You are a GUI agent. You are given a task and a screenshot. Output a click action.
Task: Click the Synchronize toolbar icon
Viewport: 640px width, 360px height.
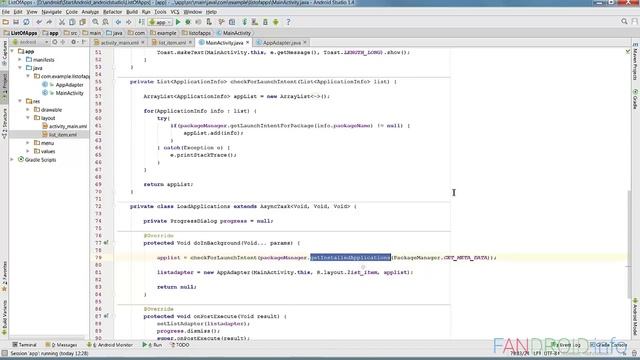click(26, 22)
